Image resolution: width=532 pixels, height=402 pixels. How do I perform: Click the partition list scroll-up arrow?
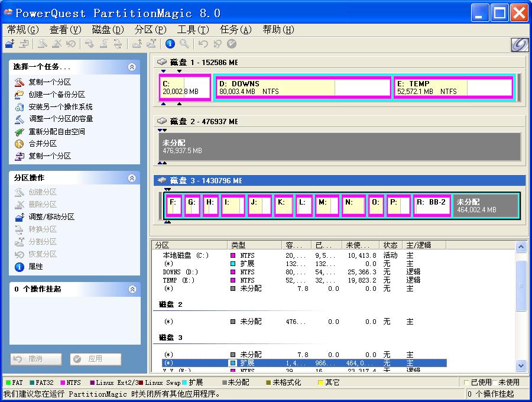521,247
